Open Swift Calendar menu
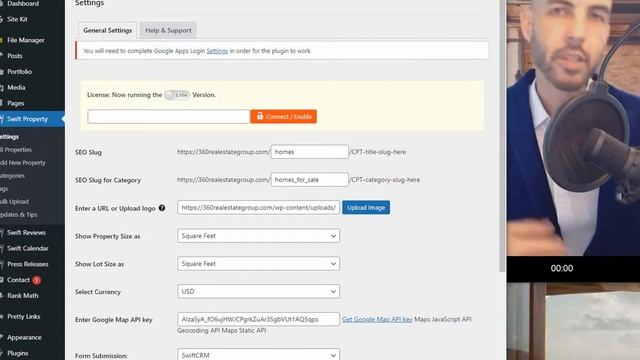This screenshot has height=360, width=640. pos(27,249)
